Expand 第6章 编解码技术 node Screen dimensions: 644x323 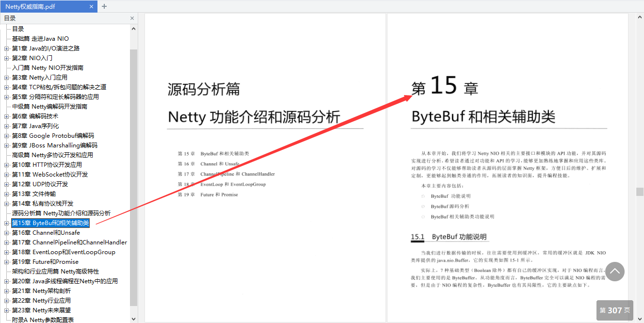pos(6,116)
